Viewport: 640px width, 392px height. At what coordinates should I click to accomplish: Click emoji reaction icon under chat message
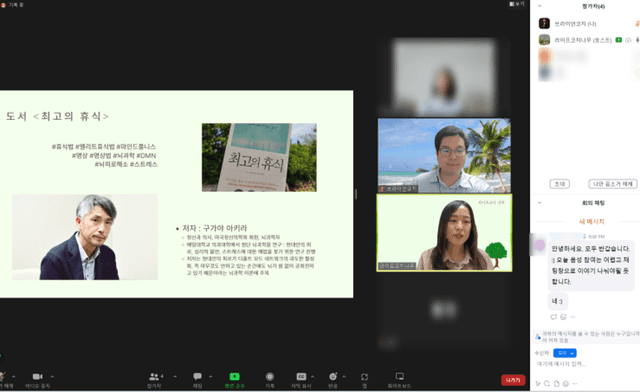coord(563,317)
